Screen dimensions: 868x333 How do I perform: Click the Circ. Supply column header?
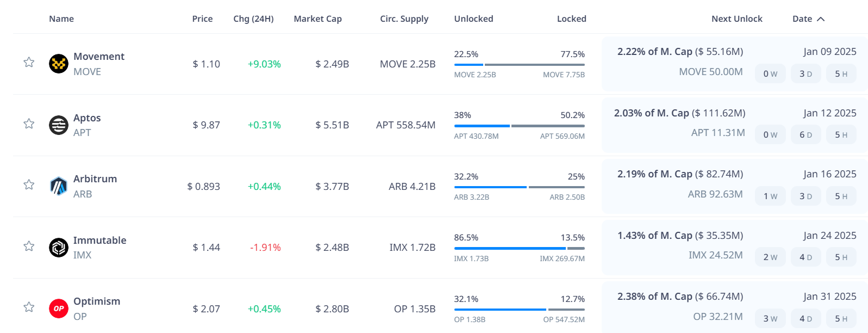(404, 19)
